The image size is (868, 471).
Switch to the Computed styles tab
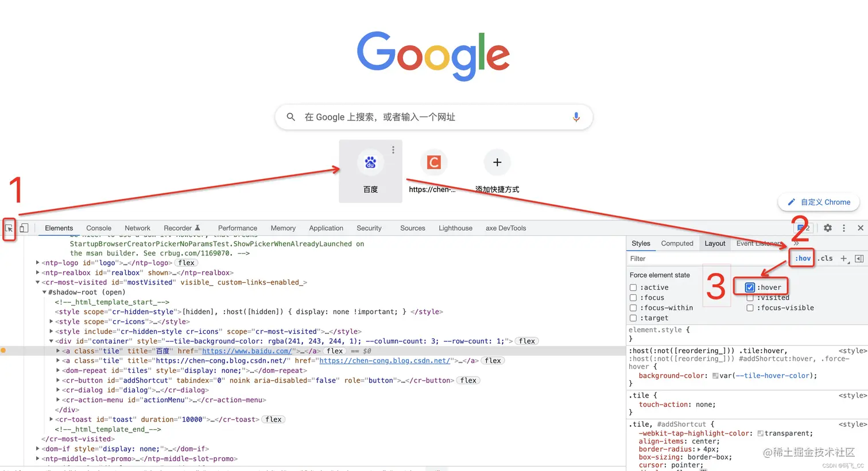(x=677, y=243)
